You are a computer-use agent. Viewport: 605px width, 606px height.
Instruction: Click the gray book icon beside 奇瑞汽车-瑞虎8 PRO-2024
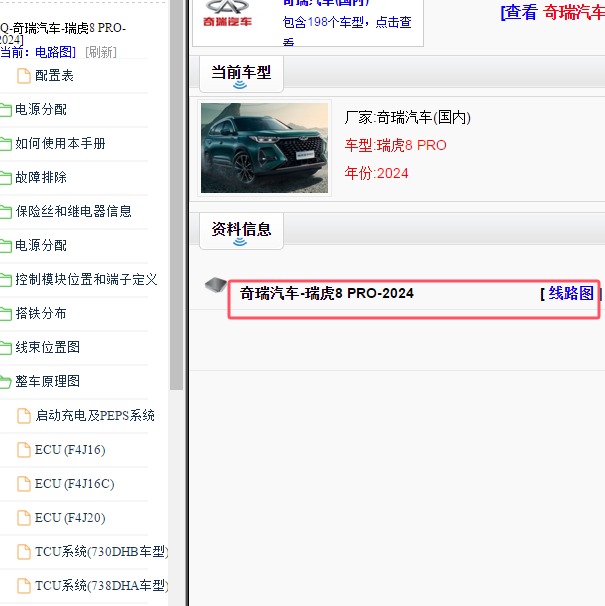[x=216, y=285]
